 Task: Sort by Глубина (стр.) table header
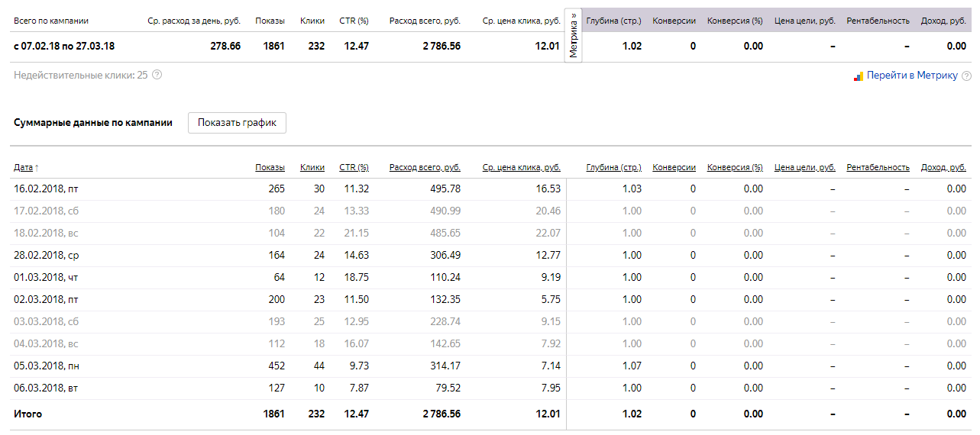point(613,167)
